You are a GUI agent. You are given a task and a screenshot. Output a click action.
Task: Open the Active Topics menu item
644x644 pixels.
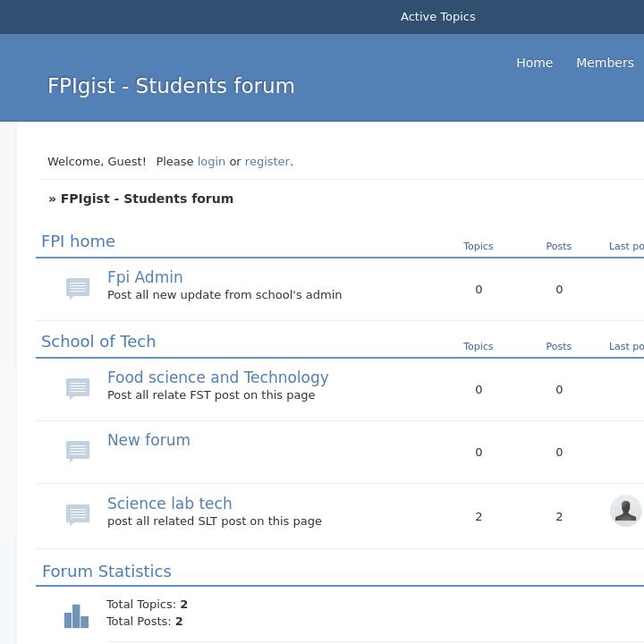(437, 17)
